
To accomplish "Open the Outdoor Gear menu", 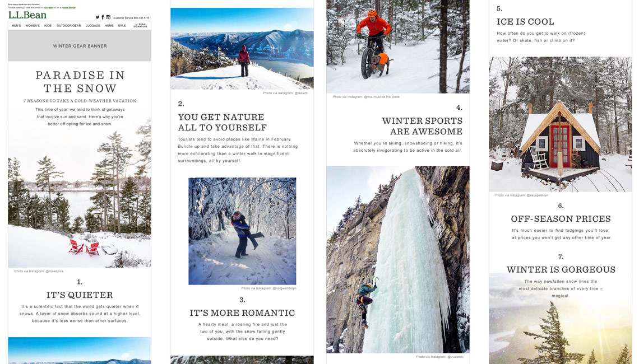I will (69, 26).
